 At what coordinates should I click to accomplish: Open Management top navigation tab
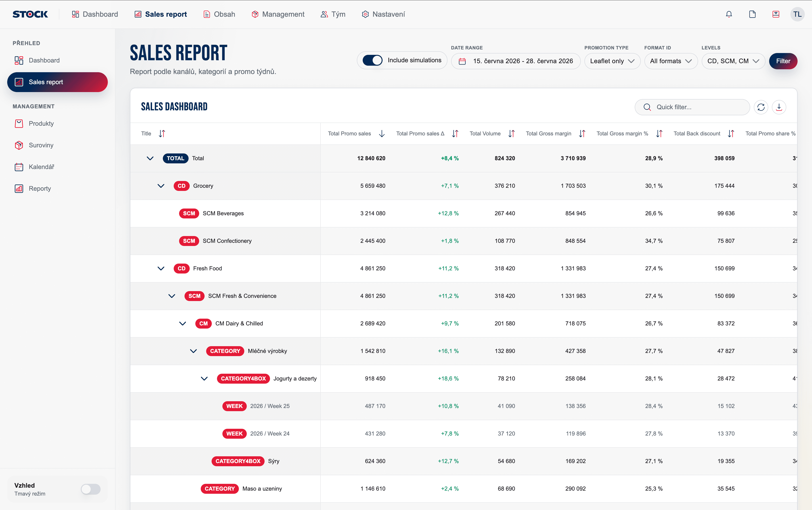click(278, 14)
